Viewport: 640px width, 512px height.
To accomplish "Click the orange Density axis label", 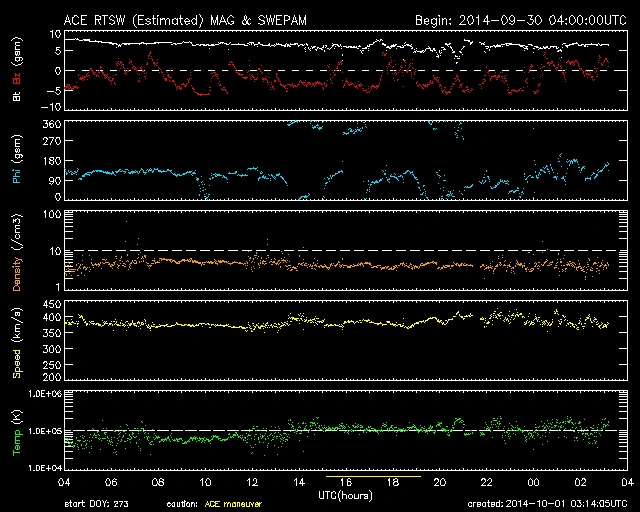I will 17,255.
